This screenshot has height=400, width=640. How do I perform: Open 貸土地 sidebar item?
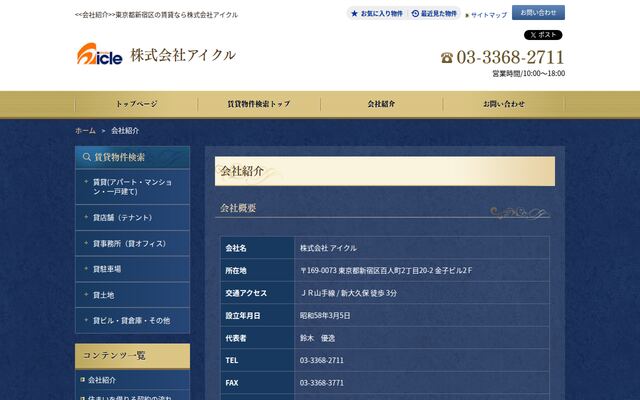(x=133, y=295)
